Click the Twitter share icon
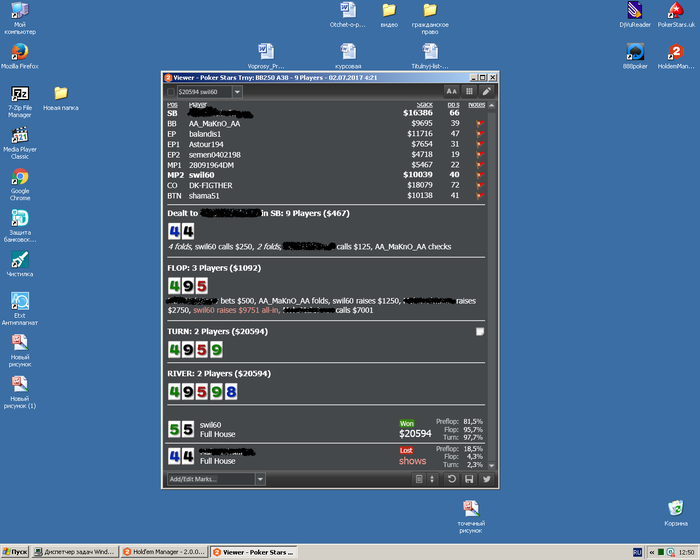The image size is (700, 560). (x=487, y=479)
